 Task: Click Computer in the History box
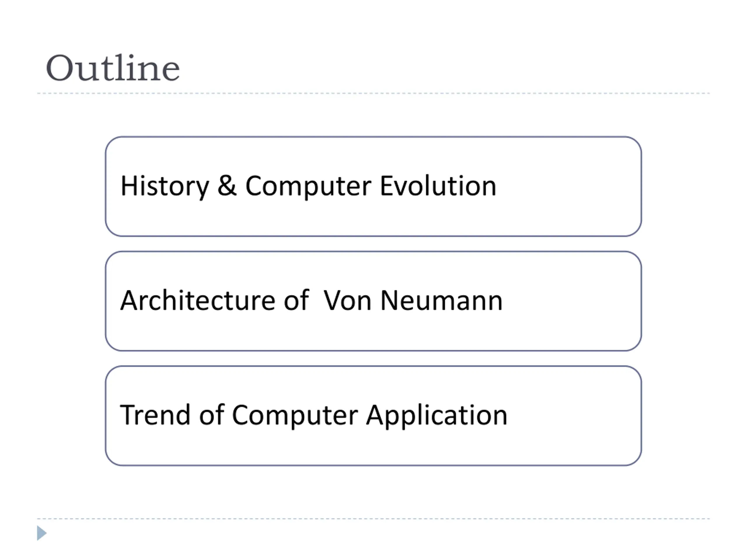308,186
